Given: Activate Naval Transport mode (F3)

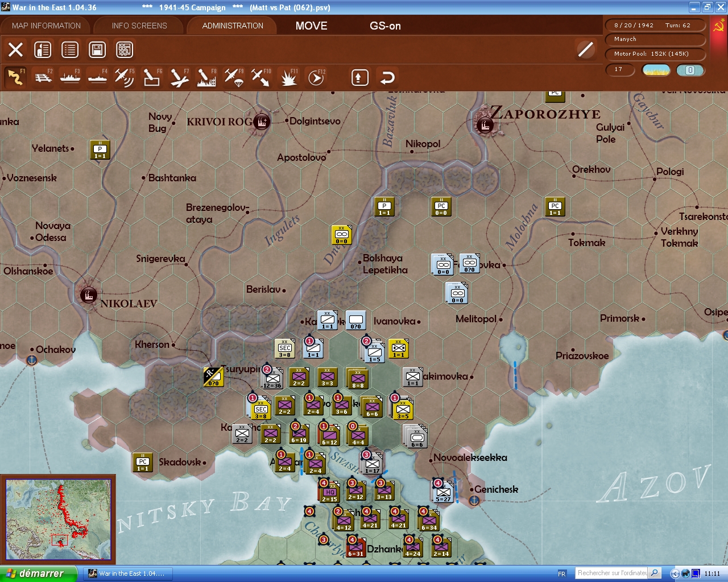Looking at the screenshot, I should pyautogui.click(x=71, y=77).
